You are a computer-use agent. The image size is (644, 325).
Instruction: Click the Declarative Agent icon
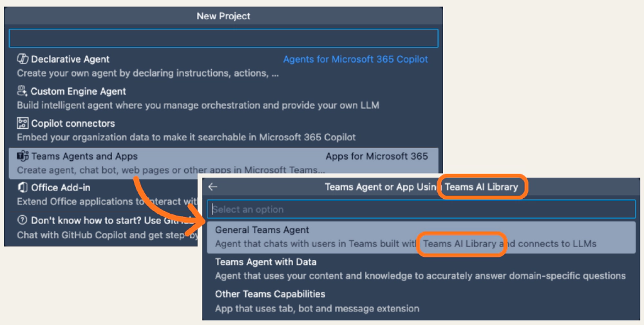[x=23, y=59]
